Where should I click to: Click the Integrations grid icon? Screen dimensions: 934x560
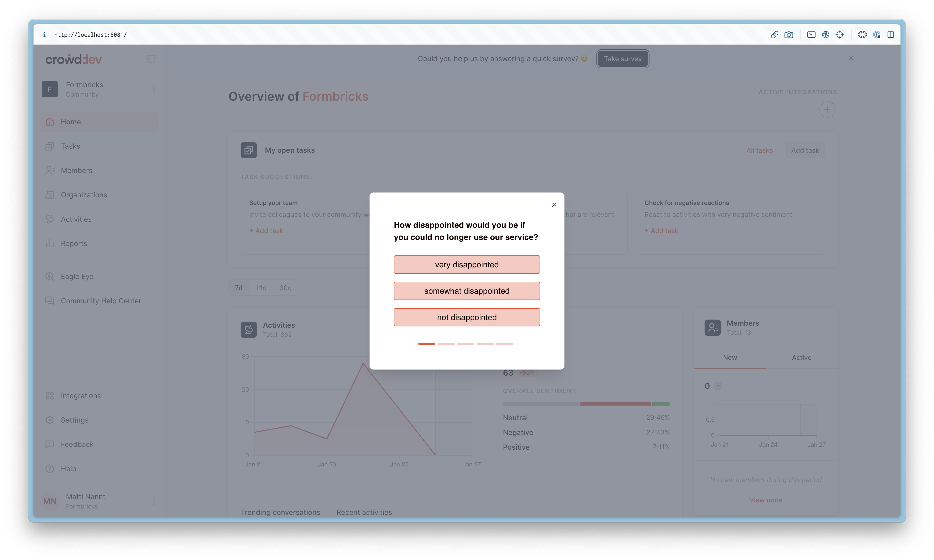[50, 395]
